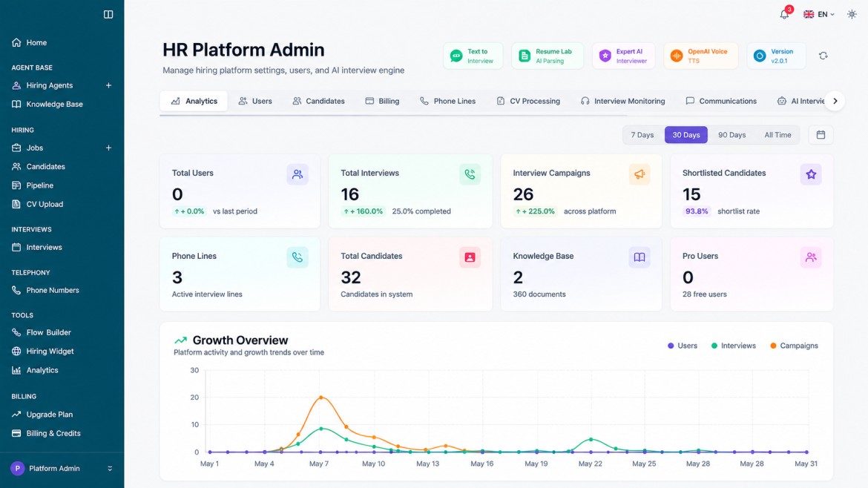868x488 pixels.
Task: Click the +225.0% campaigns growth badge
Action: pos(535,211)
